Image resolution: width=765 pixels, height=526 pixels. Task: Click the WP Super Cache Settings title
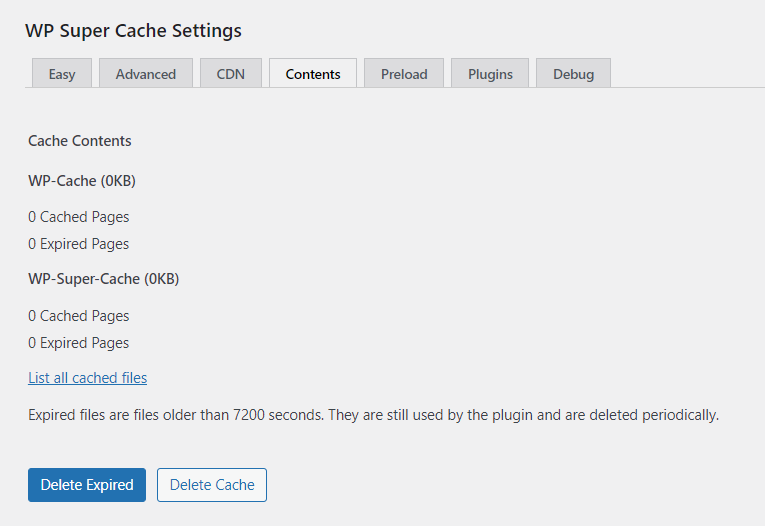pos(133,31)
